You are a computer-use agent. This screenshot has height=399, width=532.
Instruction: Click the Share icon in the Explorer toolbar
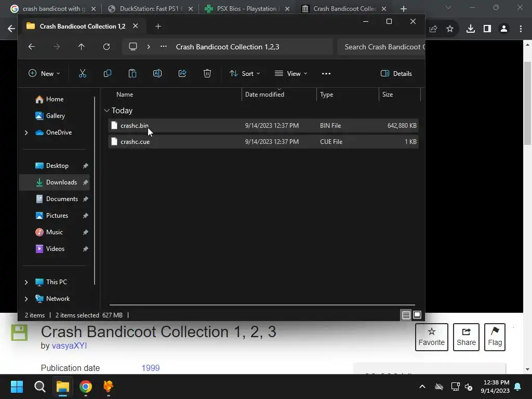coord(182,73)
